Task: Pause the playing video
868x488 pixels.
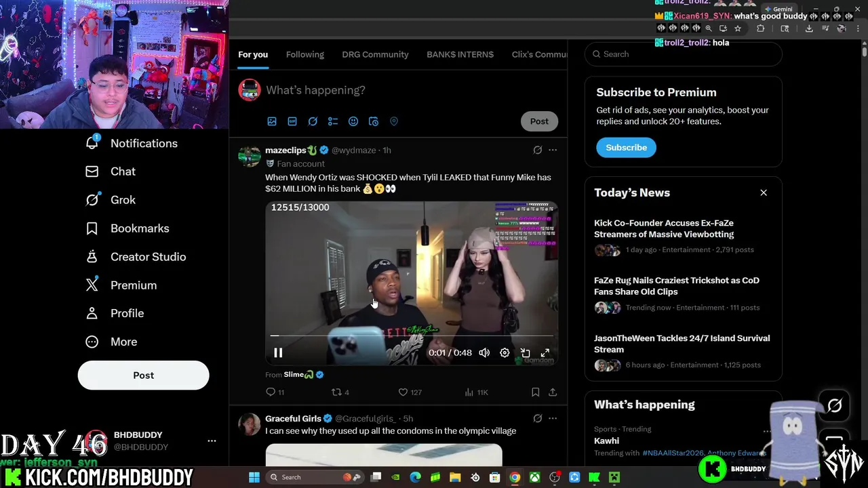Action: point(278,352)
